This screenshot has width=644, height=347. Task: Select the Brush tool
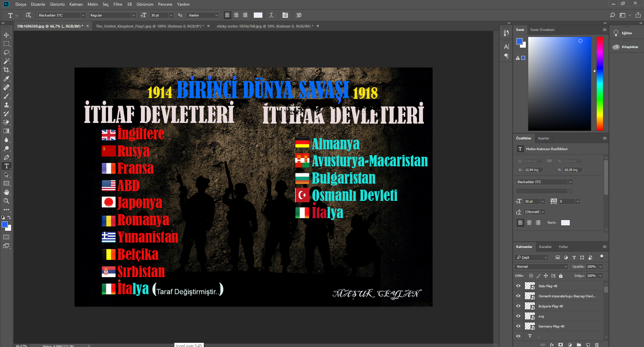pos(6,96)
